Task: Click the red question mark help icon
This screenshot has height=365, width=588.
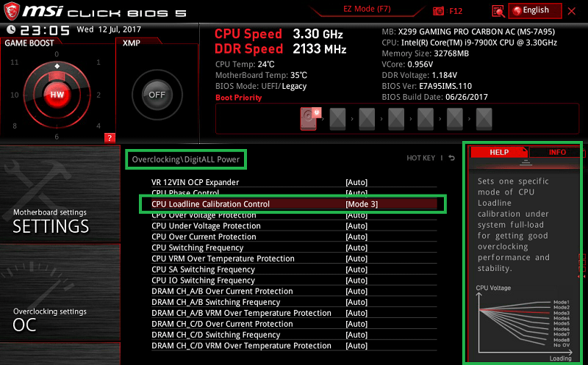Action: pos(110,137)
